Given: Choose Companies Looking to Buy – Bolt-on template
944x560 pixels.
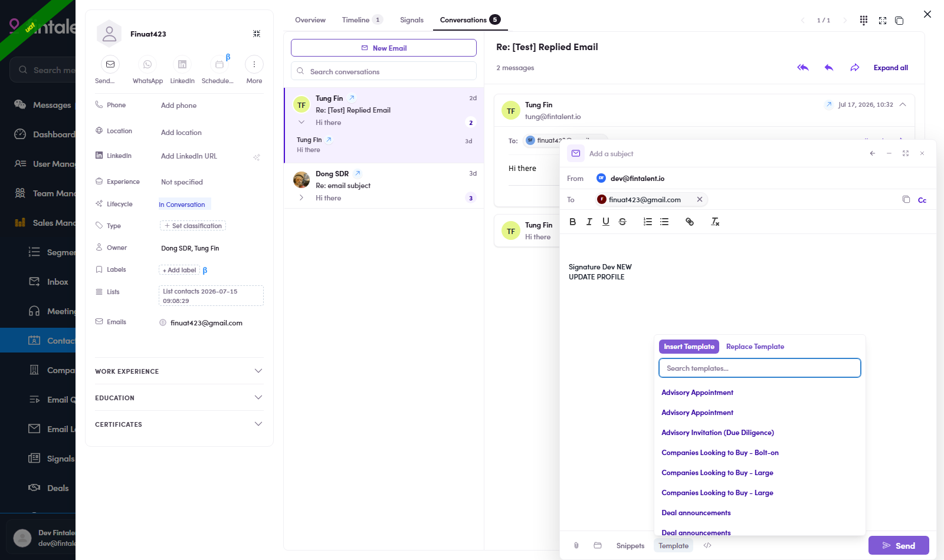Looking at the screenshot, I should point(720,453).
